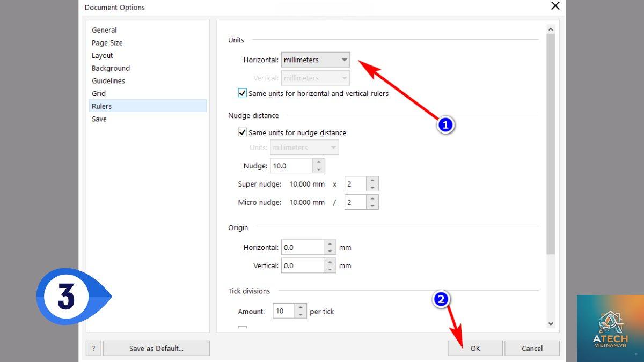Click the Super nudge multiplier field

[355, 184]
